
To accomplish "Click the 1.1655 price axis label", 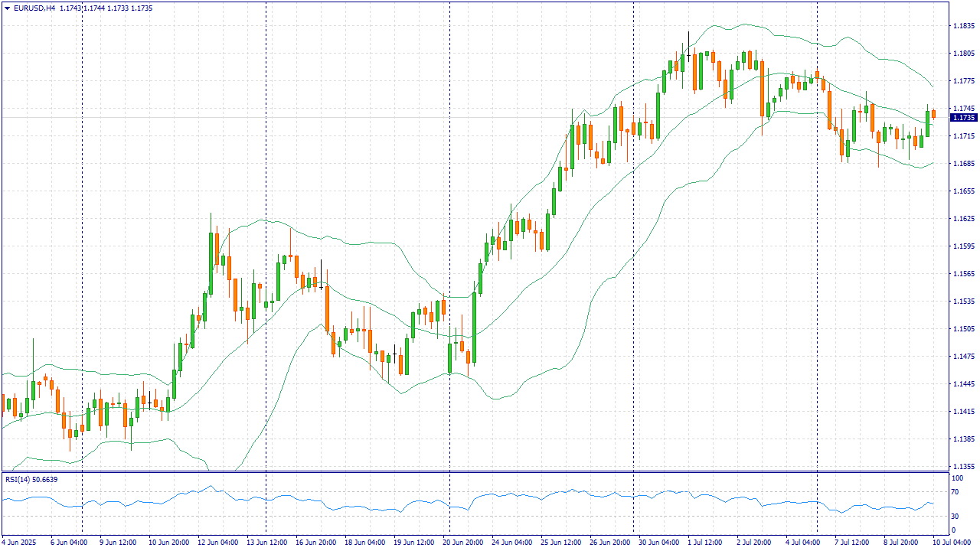I will point(963,191).
